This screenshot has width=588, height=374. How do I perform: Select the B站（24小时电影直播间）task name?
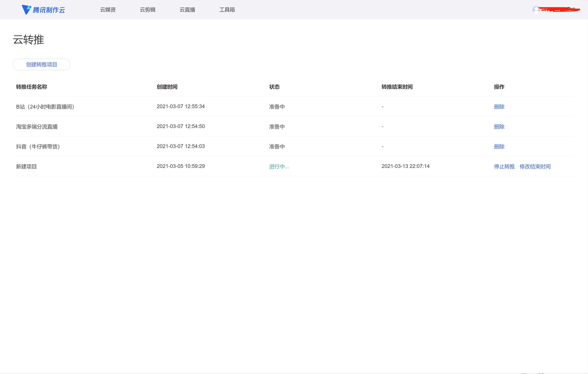(x=45, y=107)
